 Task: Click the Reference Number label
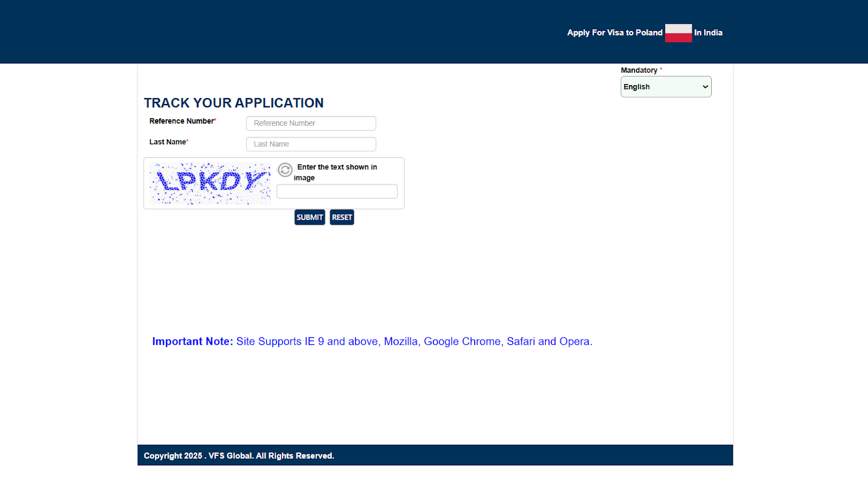pos(182,121)
